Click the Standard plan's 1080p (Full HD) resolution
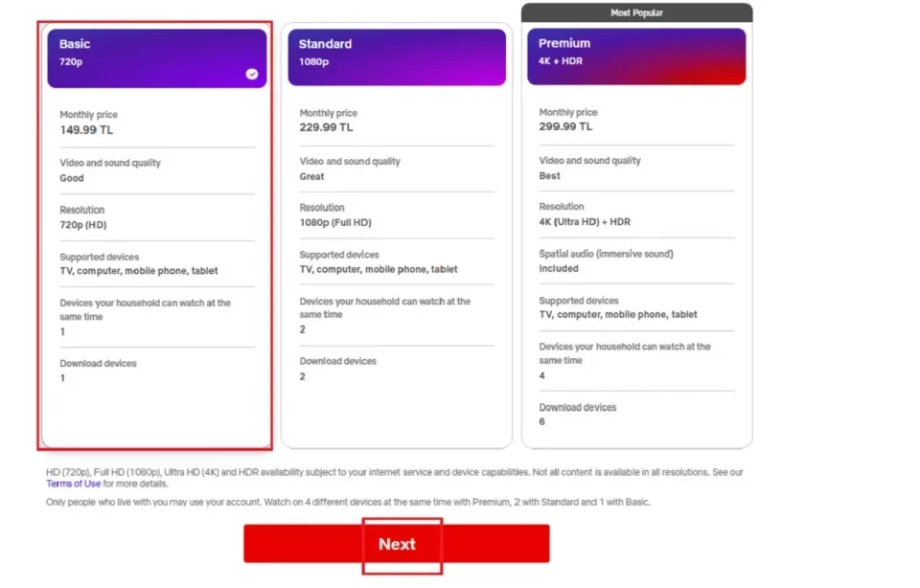 click(335, 222)
